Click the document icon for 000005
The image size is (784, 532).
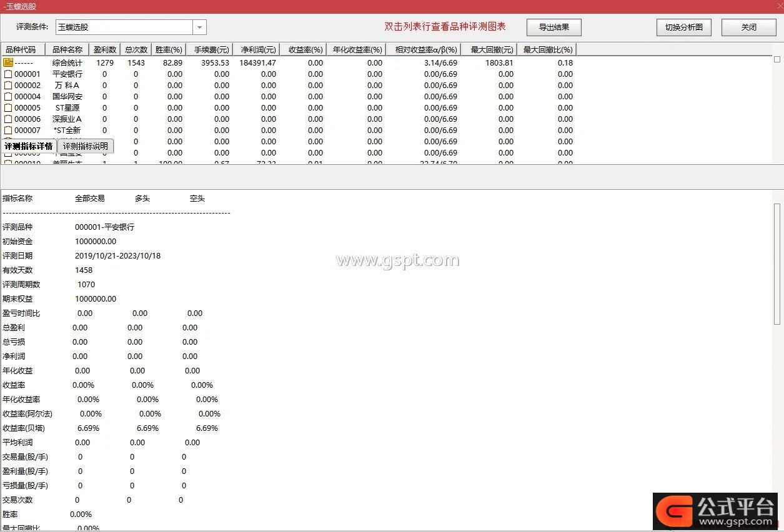click(8, 107)
